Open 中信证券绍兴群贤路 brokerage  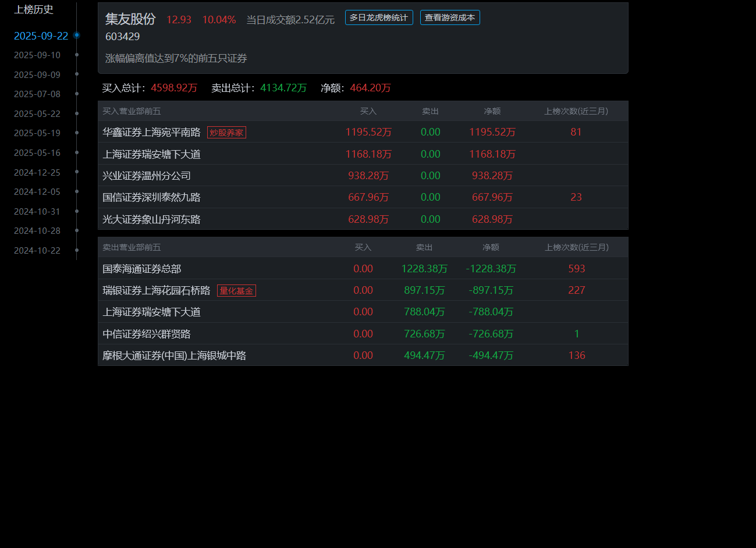[x=147, y=334]
